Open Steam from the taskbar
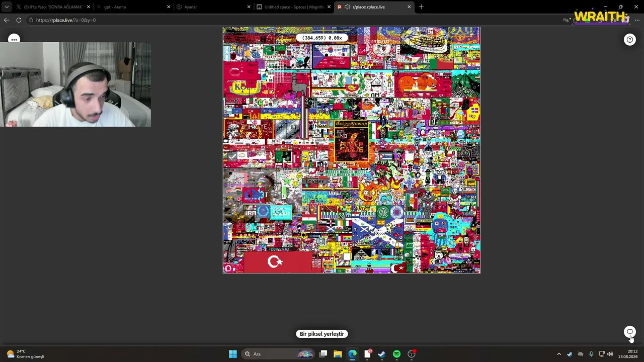The image size is (644, 362). [382, 354]
